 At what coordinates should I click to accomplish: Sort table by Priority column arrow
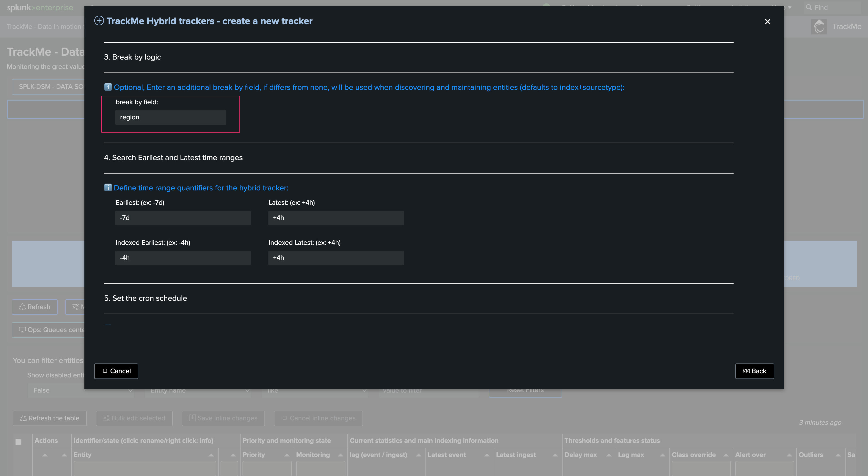point(287,455)
